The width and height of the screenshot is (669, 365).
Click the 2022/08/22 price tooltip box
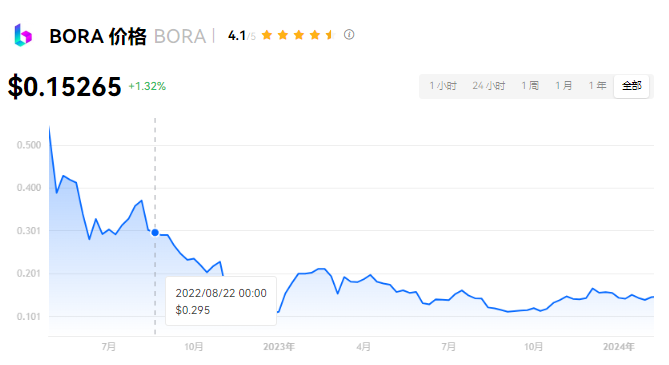pyautogui.click(x=221, y=301)
